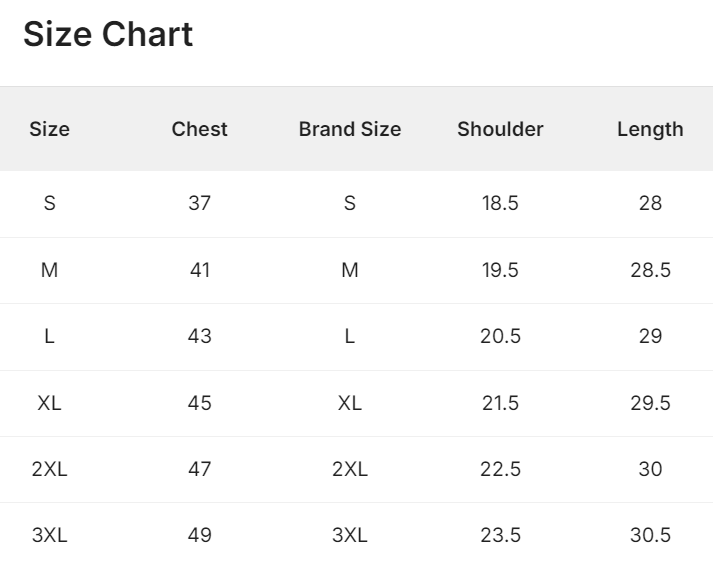
Task: Click length value 29.5
Action: coord(650,403)
